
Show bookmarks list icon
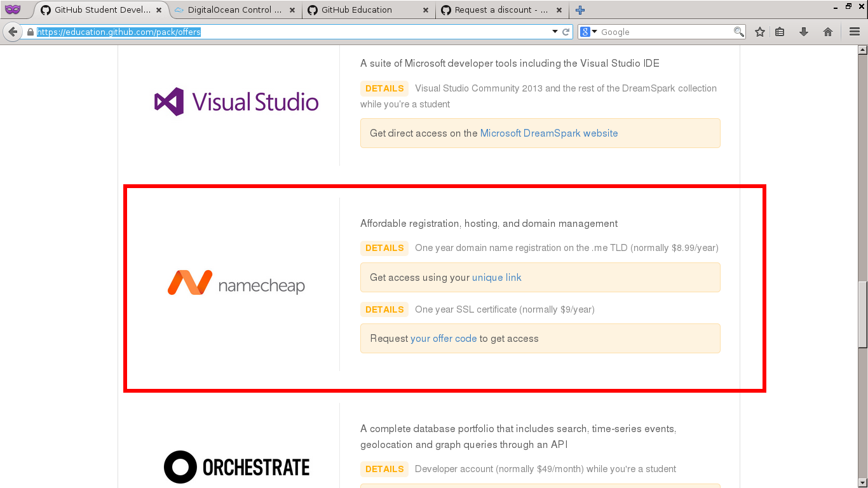click(x=780, y=32)
